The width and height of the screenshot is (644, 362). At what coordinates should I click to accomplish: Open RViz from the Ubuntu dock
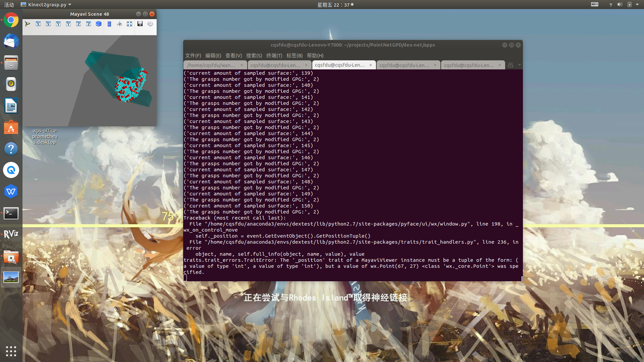[11, 235]
